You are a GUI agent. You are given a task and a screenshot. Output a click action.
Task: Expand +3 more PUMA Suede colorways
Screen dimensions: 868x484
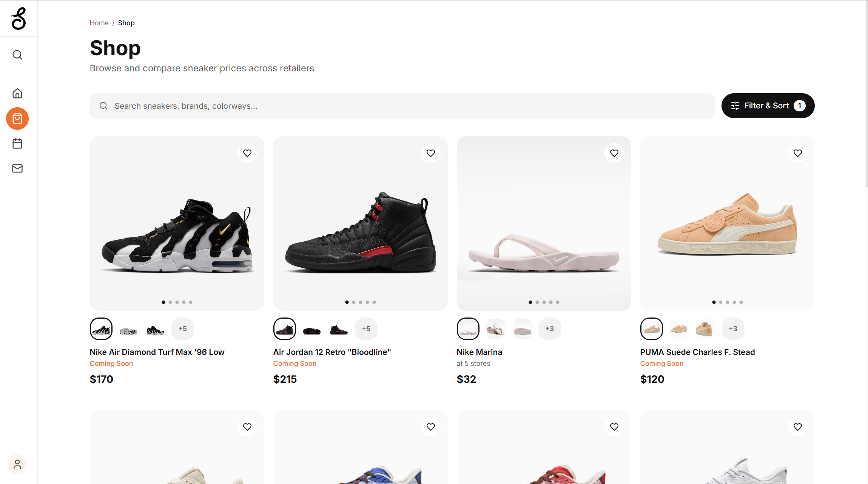click(x=733, y=329)
